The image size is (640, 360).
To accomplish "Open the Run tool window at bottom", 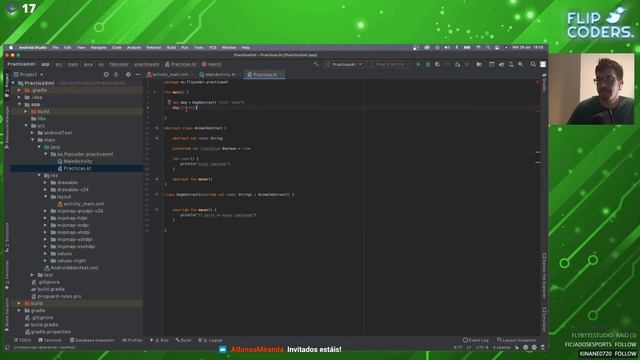I will coord(160,340).
